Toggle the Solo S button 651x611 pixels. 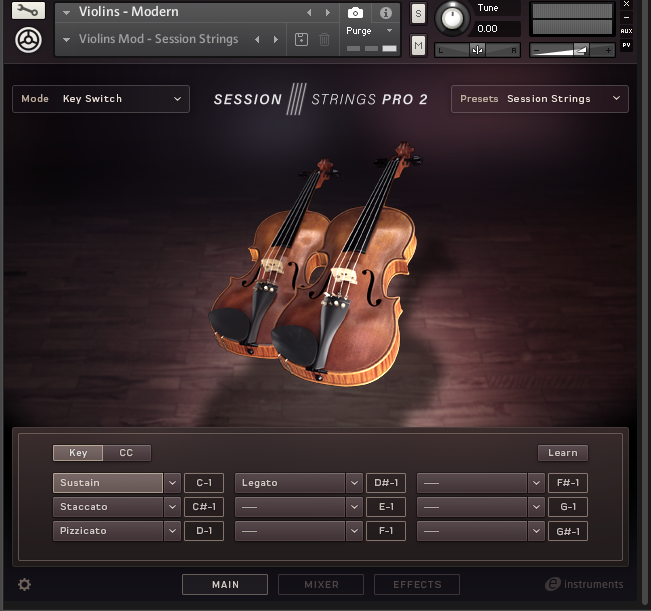[418, 14]
